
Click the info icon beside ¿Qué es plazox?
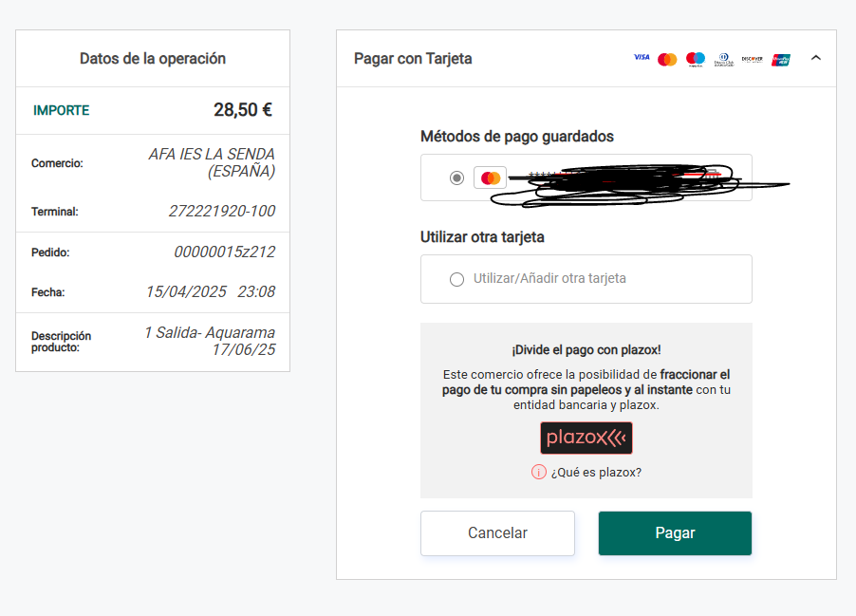pyautogui.click(x=539, y=472)
